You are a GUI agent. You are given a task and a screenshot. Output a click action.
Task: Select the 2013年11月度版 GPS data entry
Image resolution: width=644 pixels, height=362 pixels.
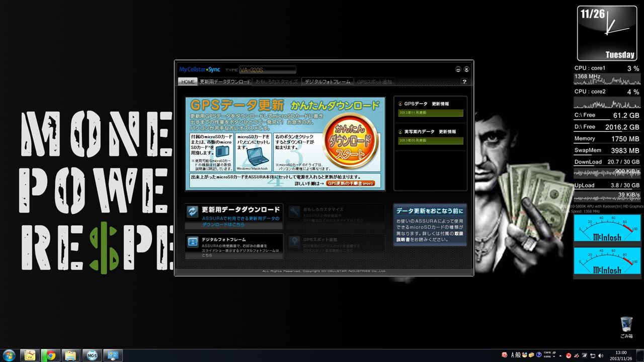click(431, 113)
